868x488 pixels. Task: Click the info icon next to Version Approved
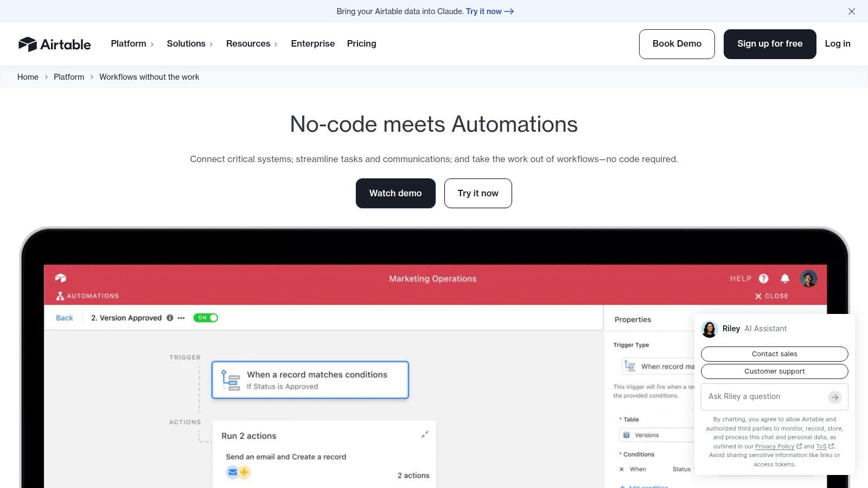pos(170,318)
